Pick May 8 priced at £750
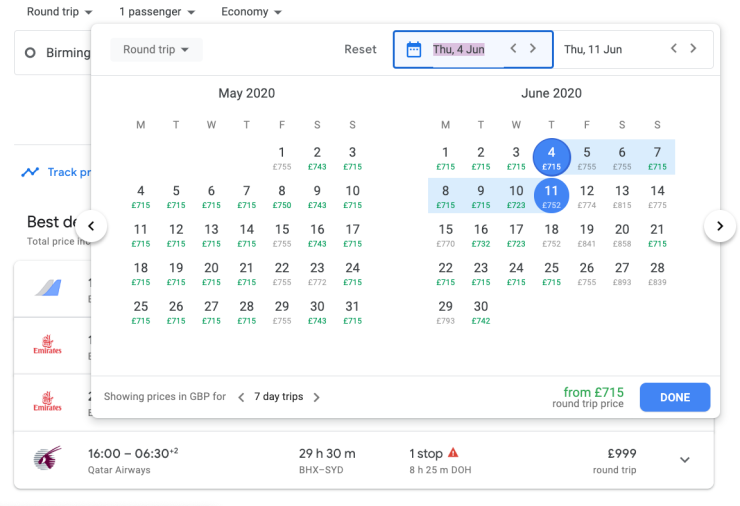The image size is (740, 506). [x=282, y=195]
